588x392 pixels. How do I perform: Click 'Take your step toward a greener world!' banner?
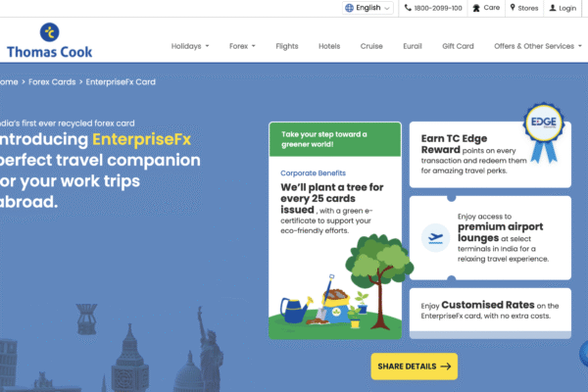[x=335, y=139]
